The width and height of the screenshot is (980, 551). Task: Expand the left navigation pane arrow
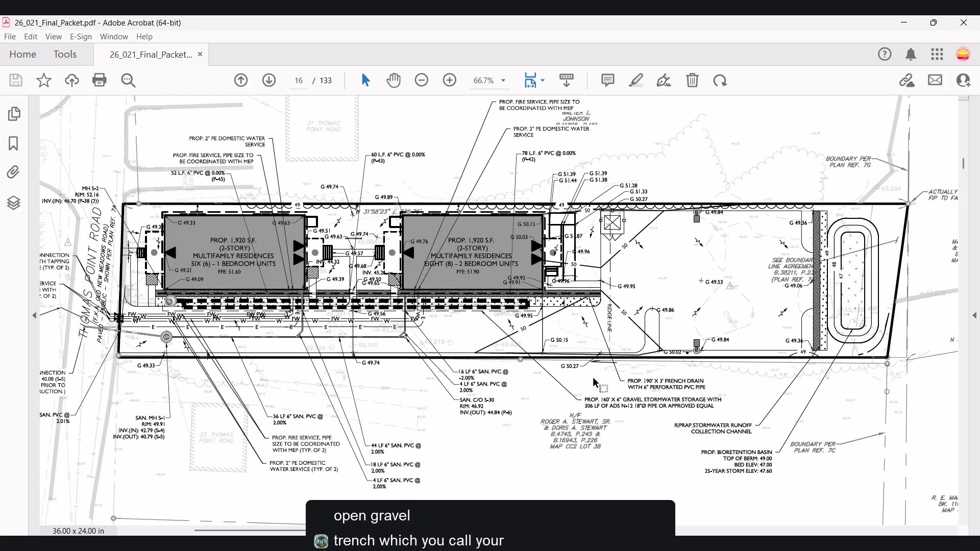point(34,316)
